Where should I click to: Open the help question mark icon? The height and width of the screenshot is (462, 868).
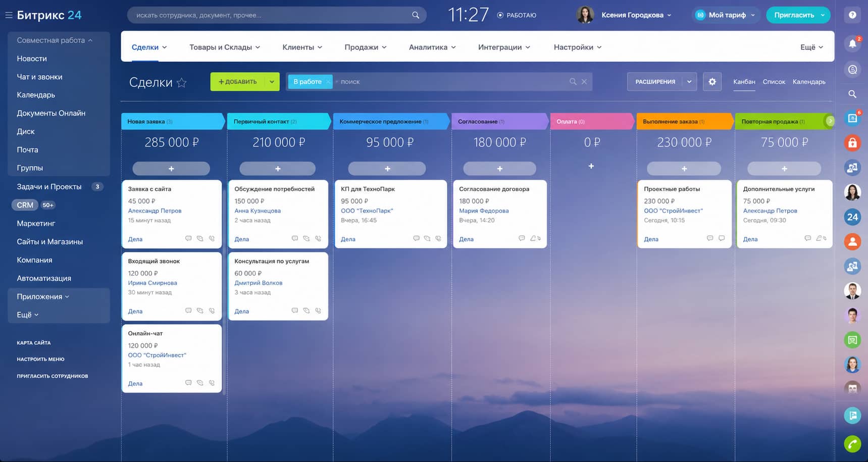[852, 15]
